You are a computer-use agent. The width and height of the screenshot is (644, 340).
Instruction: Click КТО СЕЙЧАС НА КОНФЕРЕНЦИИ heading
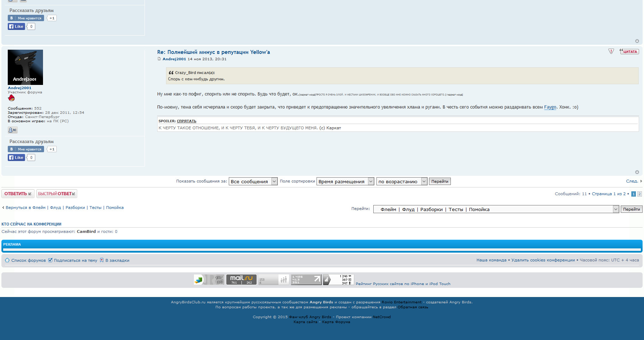(31, 224)
